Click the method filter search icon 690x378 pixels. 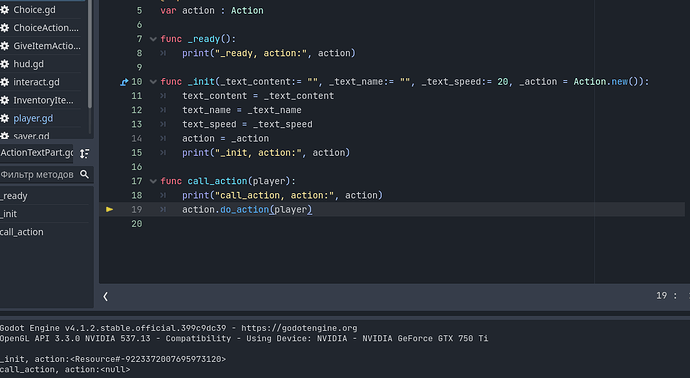(84, 174)
